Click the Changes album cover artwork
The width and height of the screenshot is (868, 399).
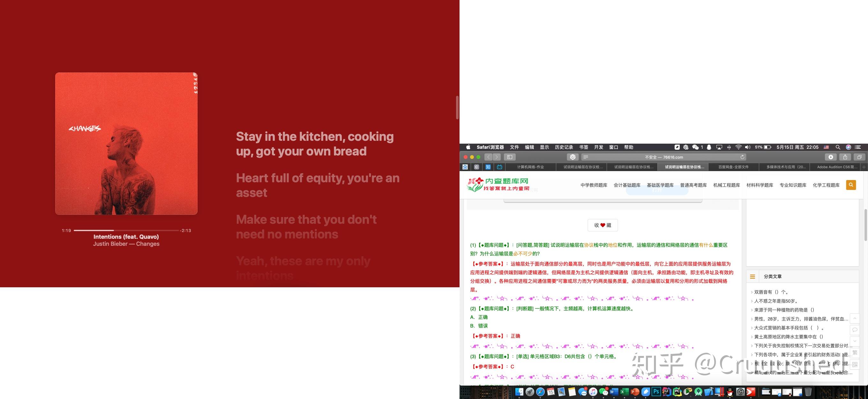coord(126,144)
